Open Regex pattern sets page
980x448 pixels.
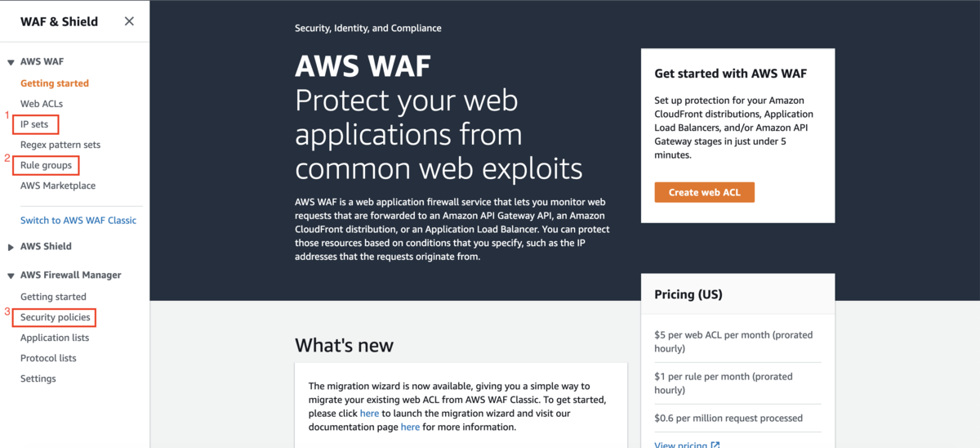[x=60, y=145]
